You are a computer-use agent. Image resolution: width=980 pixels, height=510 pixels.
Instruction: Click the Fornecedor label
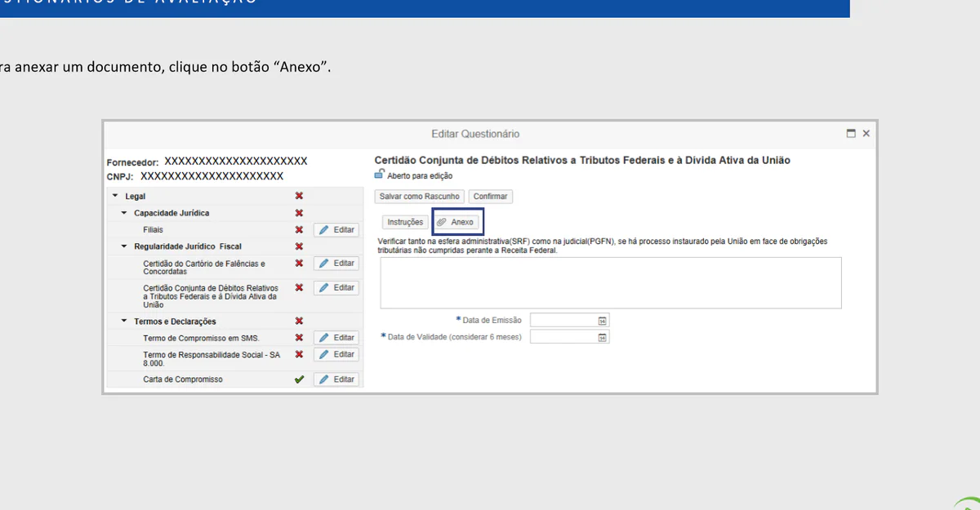point(133,162)
